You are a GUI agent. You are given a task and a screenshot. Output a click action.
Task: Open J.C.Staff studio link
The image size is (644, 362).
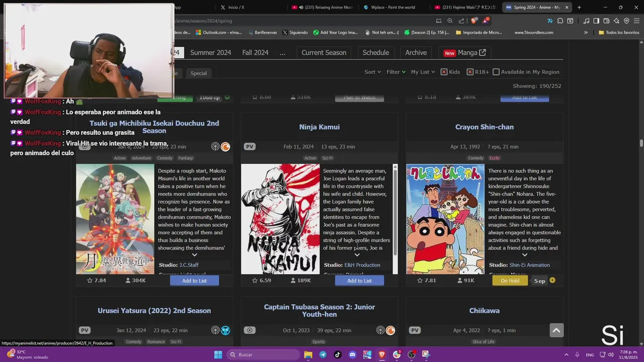click(x=189, y=265)
